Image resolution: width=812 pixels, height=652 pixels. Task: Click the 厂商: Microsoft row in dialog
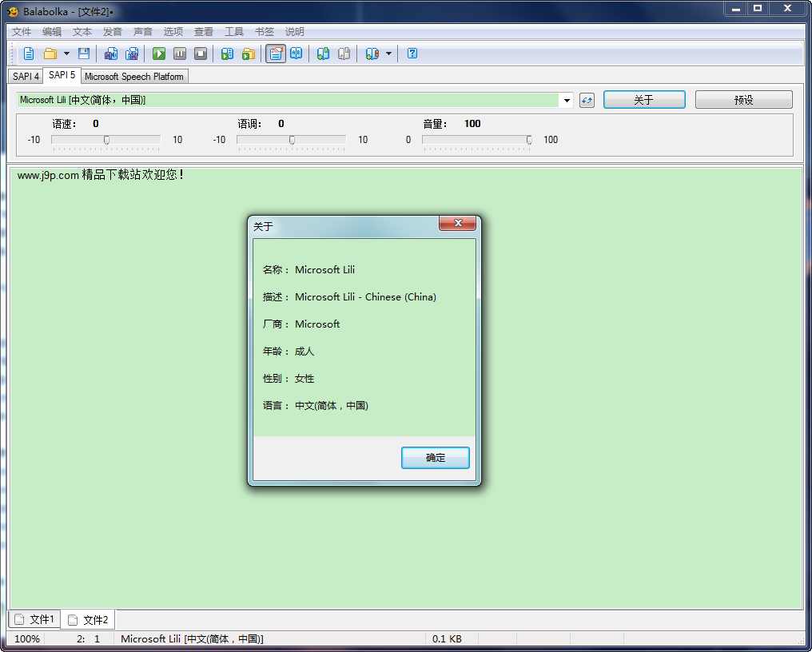[x=301, y=324]
